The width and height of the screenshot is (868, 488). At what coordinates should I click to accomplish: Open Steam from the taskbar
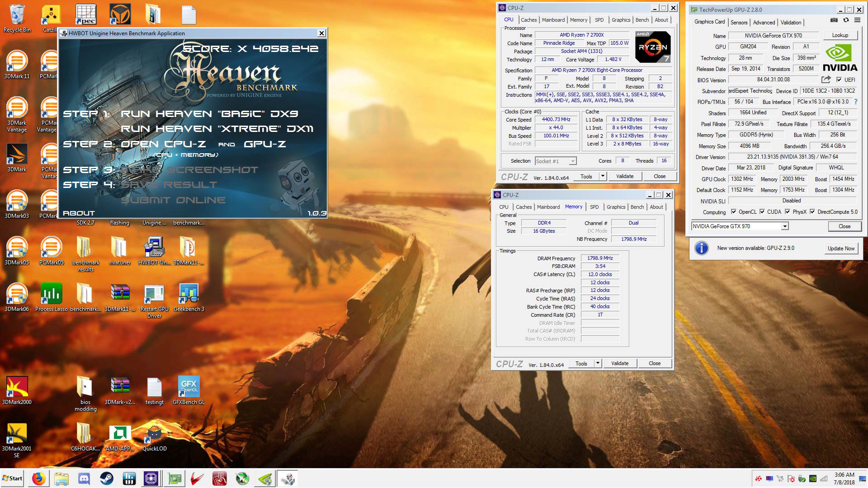(106, 479)
